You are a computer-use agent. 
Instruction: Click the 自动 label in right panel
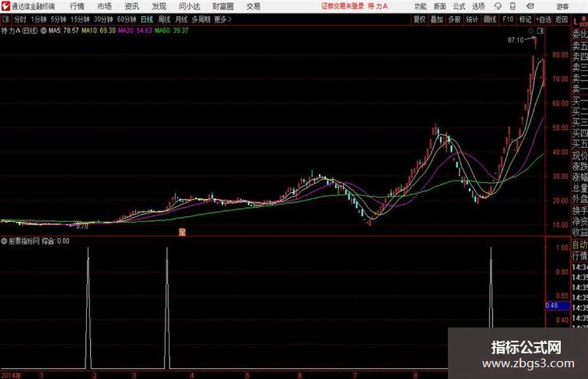580,245
